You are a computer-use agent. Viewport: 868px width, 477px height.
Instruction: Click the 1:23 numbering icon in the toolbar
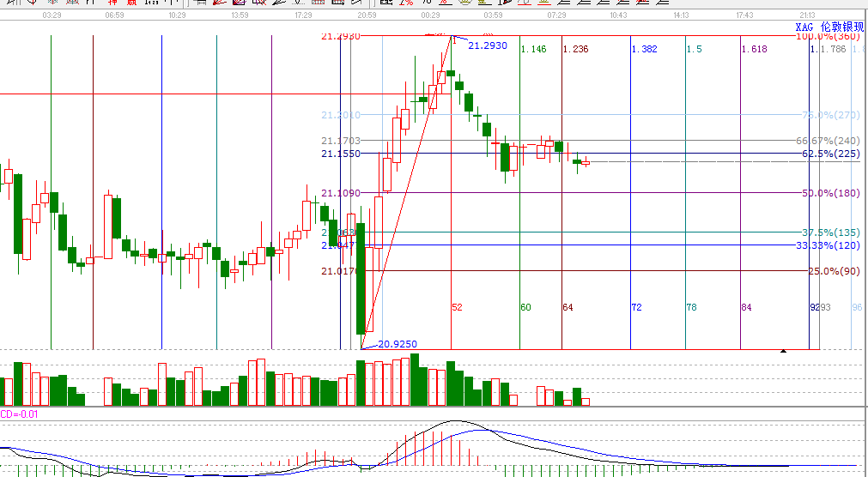151,3
